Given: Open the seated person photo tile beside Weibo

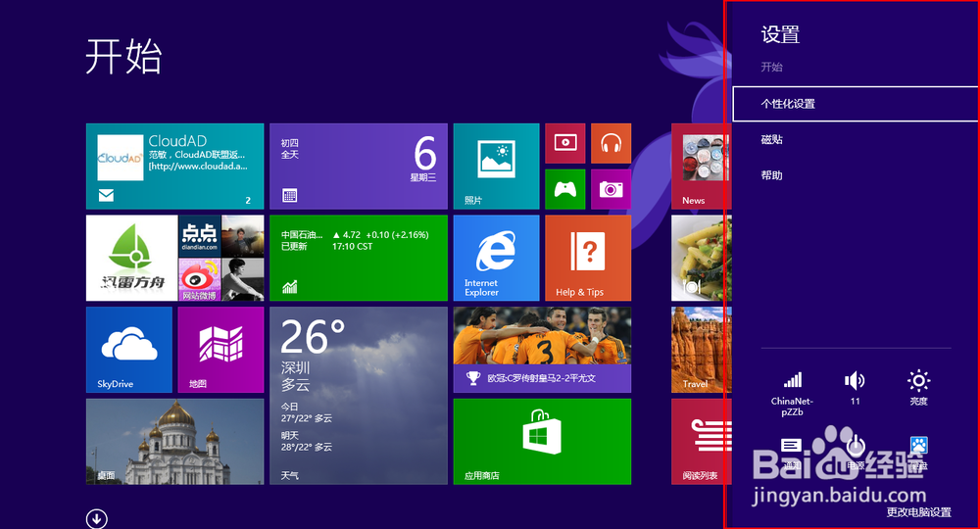Looking at the screenshot, I should pos(242,279).
